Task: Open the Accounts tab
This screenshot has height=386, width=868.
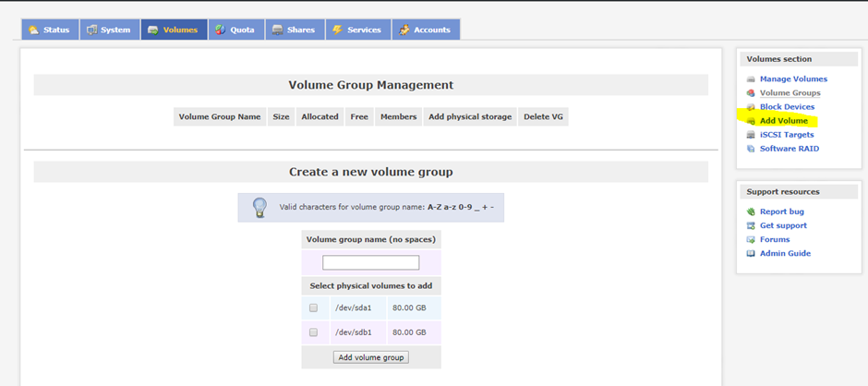Action: 426,30
